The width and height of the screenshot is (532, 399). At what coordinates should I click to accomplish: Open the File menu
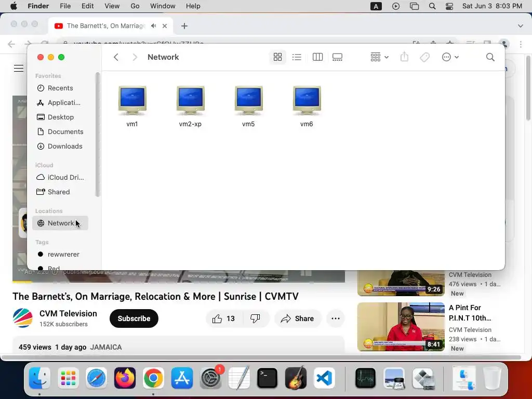click(65, 6)
